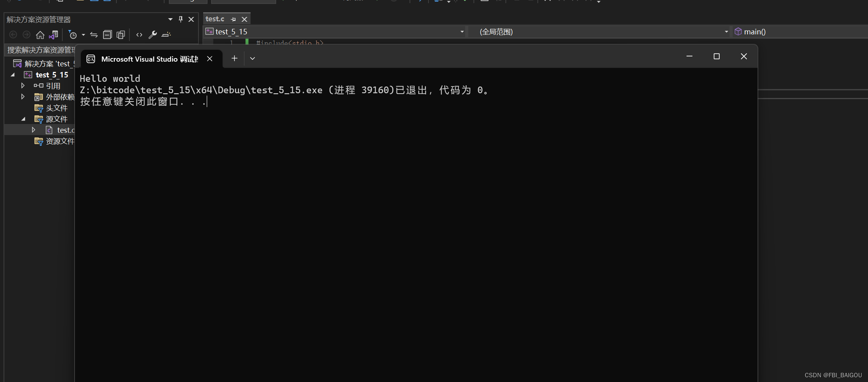Collapse all items in Solution Explorer
Screen dimensions: 868x382
[107, 34]
